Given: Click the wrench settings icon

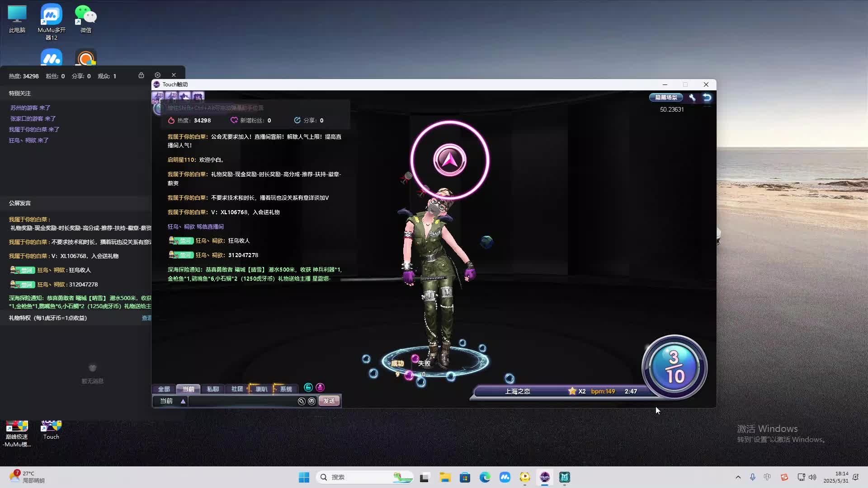Looking at the screenshot, I should point(692,98).
